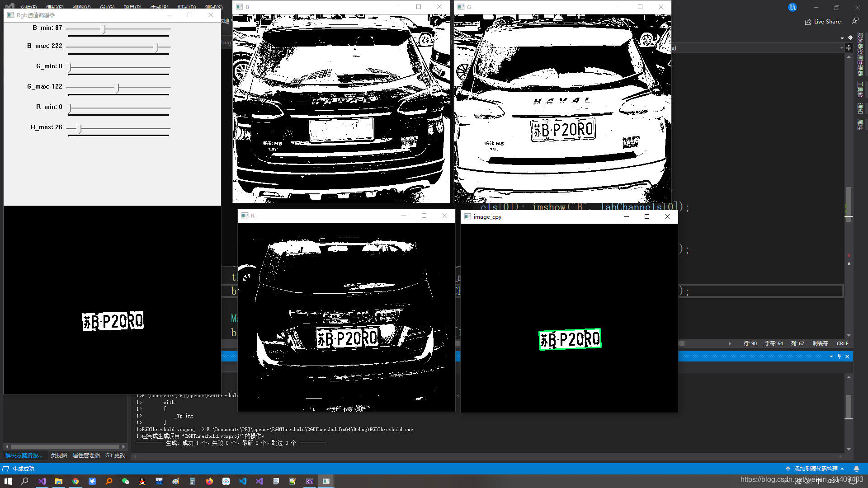Open Windows search from taskbar
This screenshot has width=868, height=488.
(24, 481)
